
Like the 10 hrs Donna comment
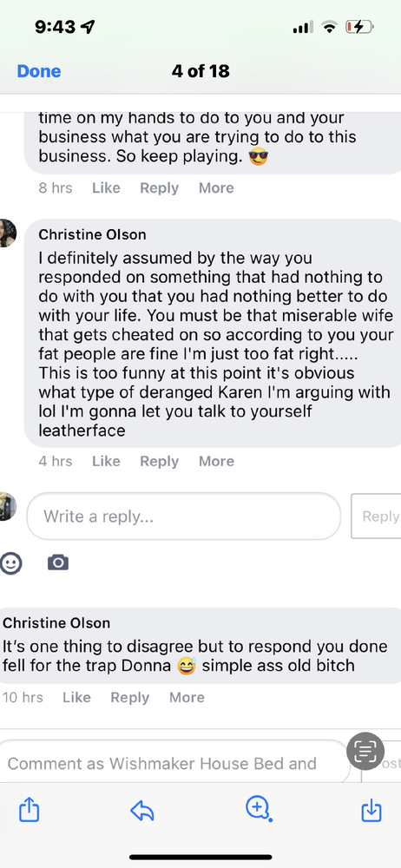(x=76, y=698)
